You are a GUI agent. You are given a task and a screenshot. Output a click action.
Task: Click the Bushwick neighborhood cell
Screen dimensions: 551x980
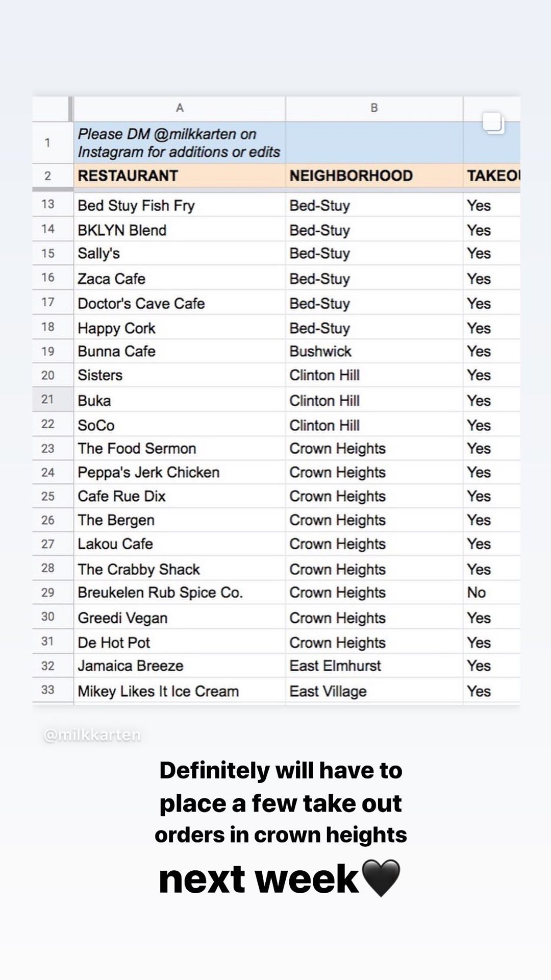coord(374,352)
